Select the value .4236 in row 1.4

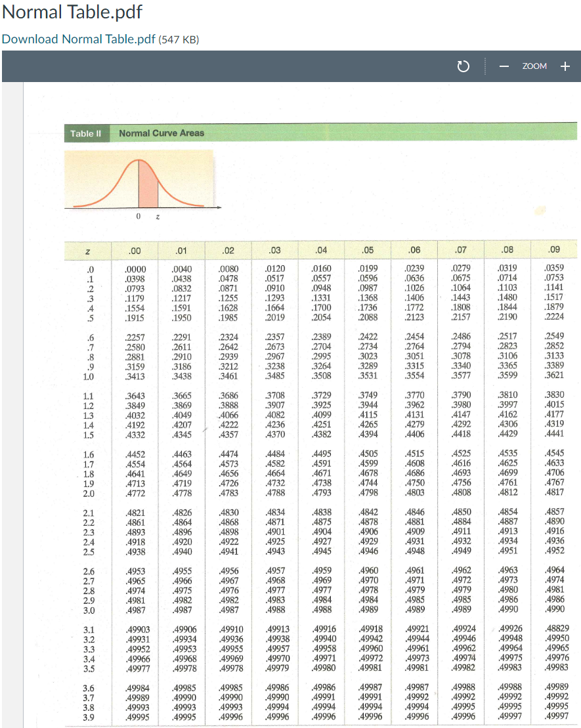[x=275, y=425]
